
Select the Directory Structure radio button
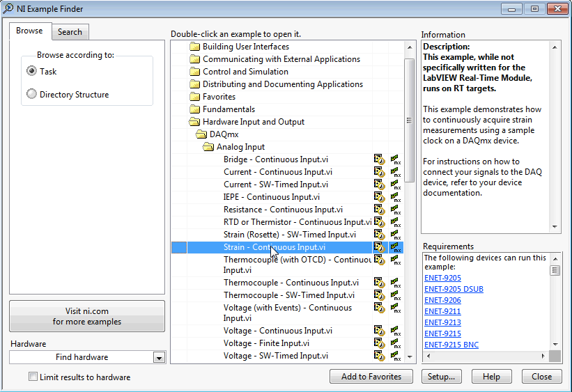pos(31,95)
